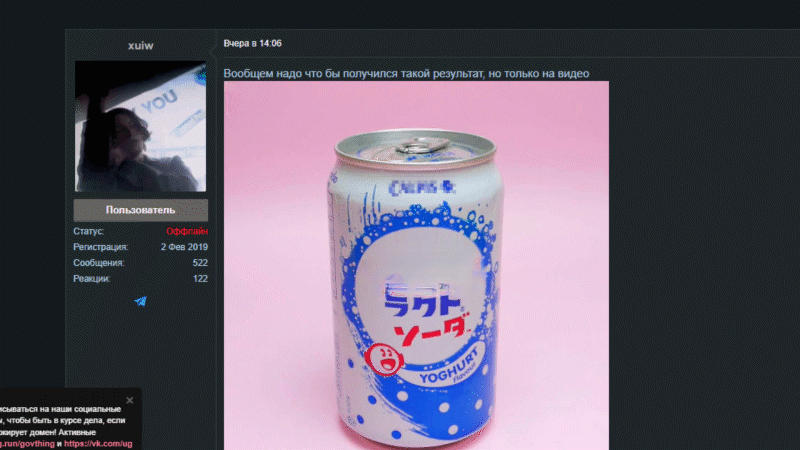Open the Telegram icon under xuiw's profile
This screenshot has height=450, width=800.
click(140, 301)
